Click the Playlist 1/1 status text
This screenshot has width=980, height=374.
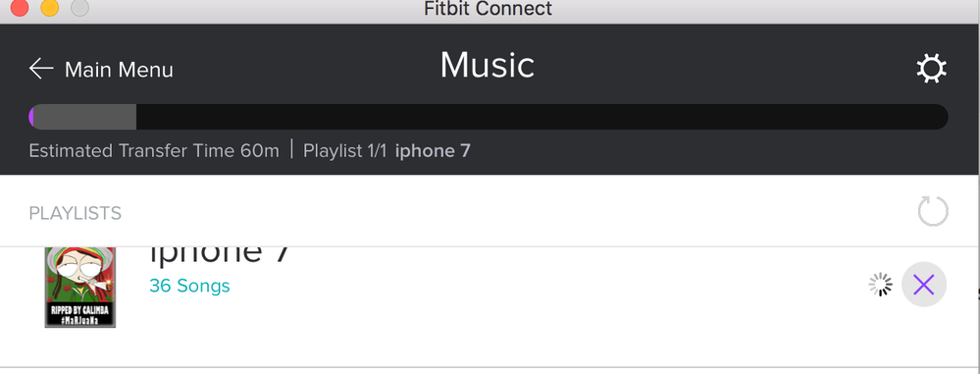[345, 151]
